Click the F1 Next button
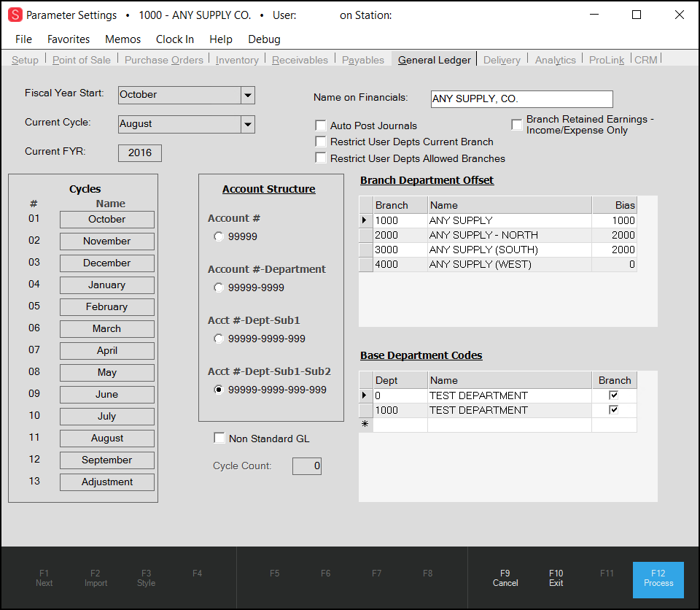This screenshot has height=610, width=700. 44,579
